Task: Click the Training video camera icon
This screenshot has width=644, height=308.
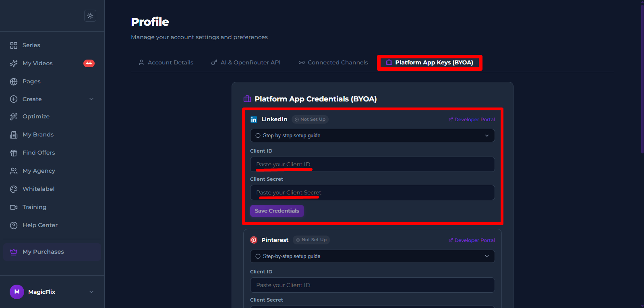Action: tap(14, 207)
